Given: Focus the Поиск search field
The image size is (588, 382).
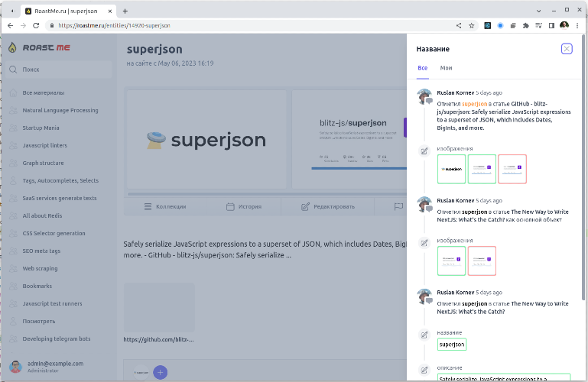Looking at the screenshot, I should pyautogui.click(x=59, y=70).
